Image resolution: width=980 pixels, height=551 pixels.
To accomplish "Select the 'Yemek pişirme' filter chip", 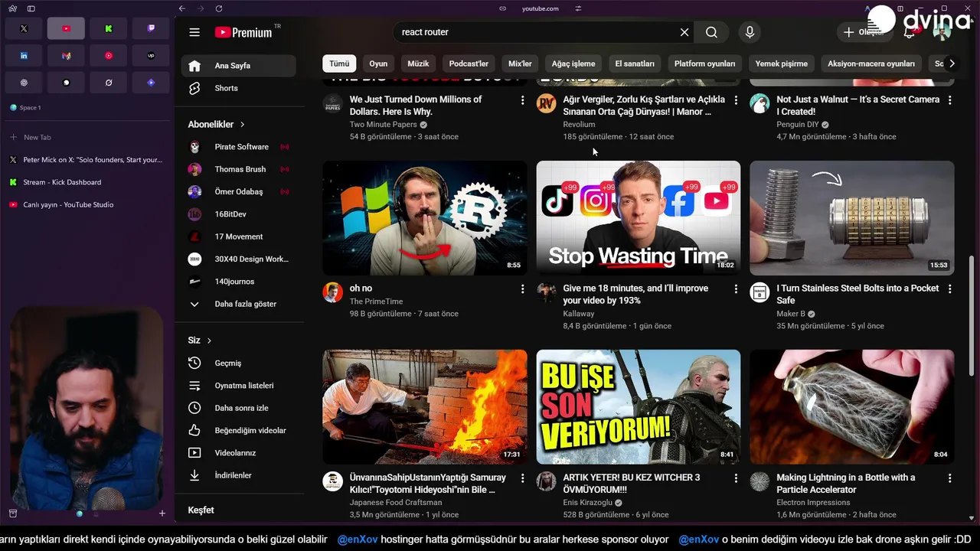I will [782, 64].
